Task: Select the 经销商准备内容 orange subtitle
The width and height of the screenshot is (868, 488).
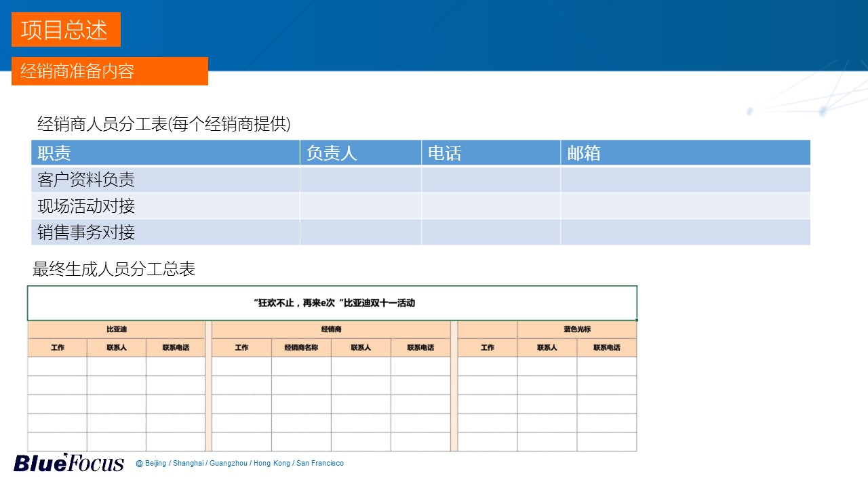Action: tap(110, 71)
